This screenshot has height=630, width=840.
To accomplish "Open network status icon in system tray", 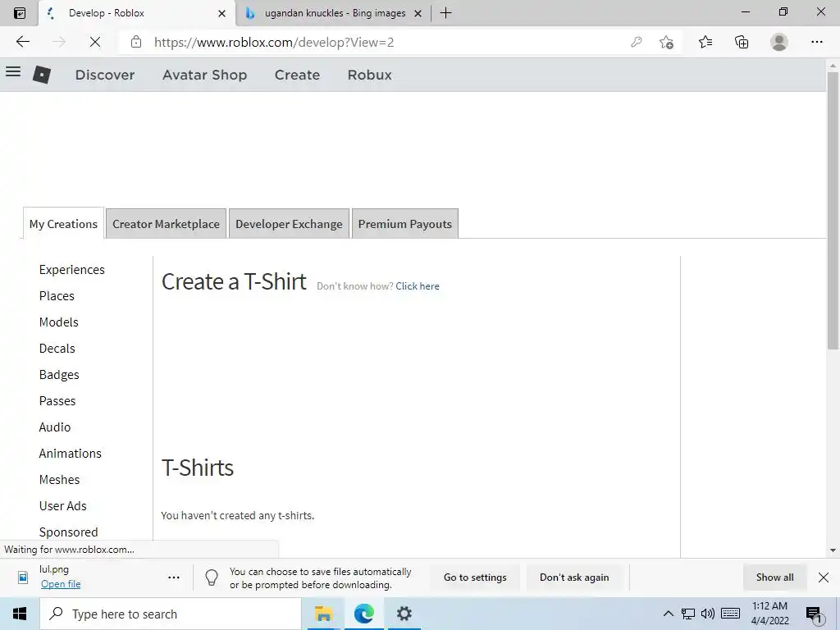I will (688, 614).
